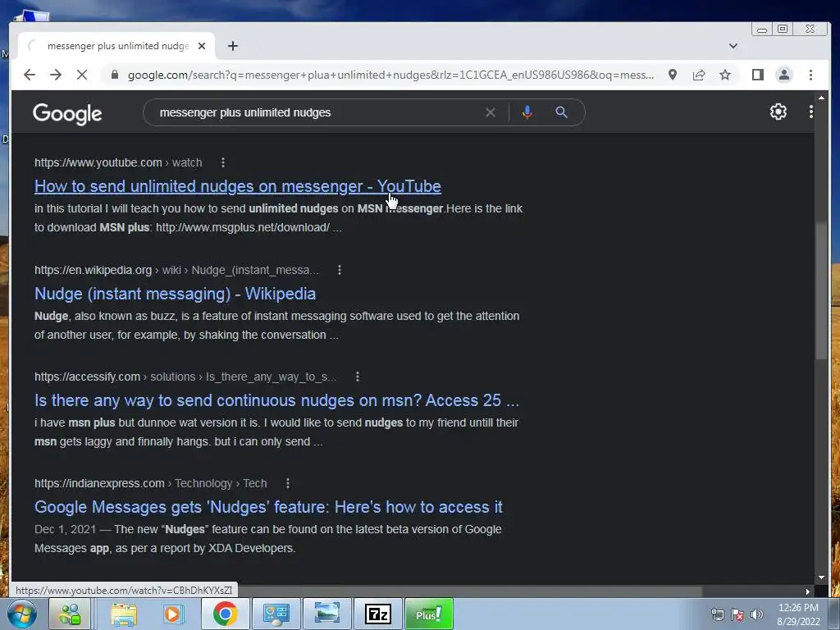Click the browser forward arrow
Viewport: 840px width, 630px height.
[56, 75]
